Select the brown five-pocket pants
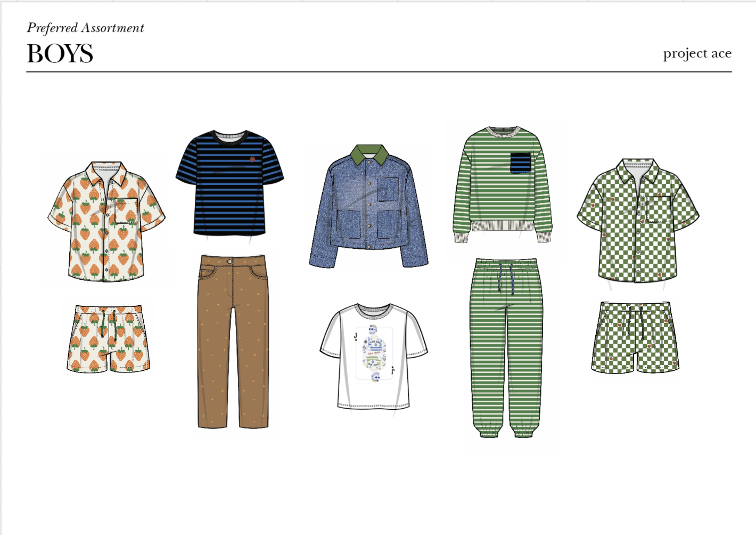Image resolution: width=756 pixels, height=535 pixels. point(233,342)
